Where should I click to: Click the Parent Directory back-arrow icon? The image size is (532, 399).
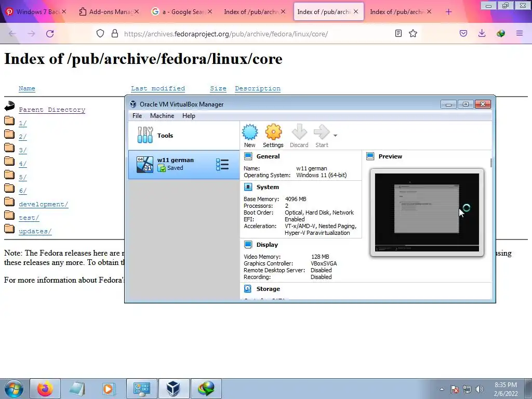pyautogui.click(x=9, y=106)
